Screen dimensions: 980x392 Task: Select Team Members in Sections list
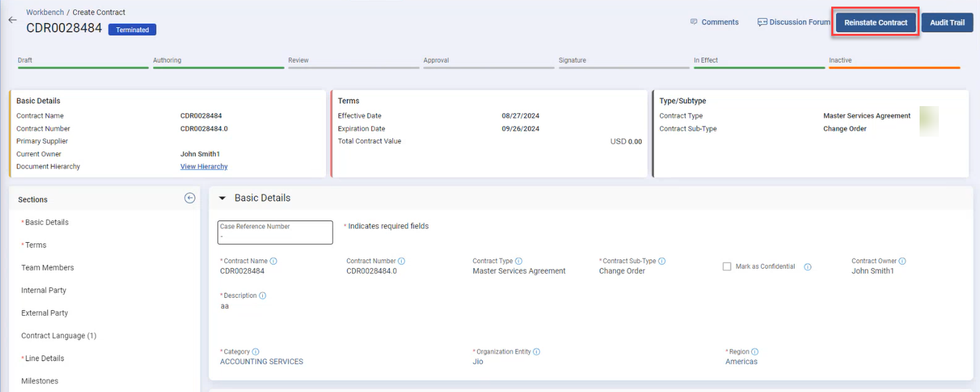tap(48, 268)
